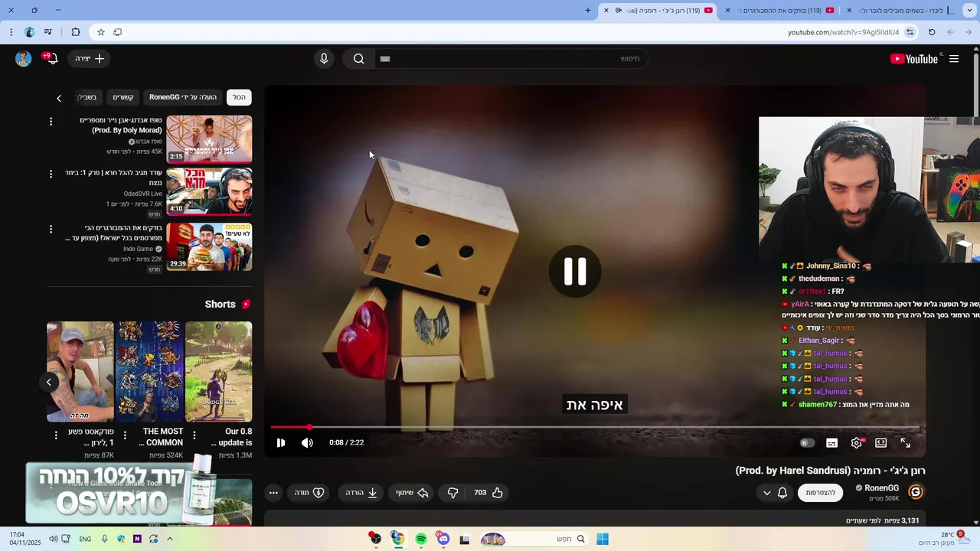Mute the video volume
The width and height of the screenshot is (980, 551).
click(x=307, y=442)
